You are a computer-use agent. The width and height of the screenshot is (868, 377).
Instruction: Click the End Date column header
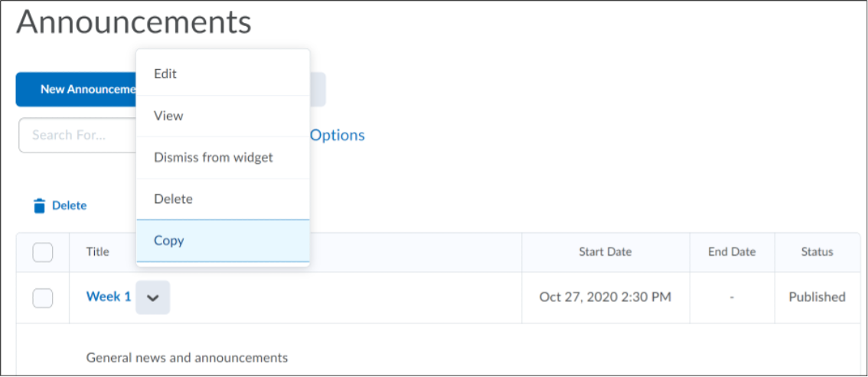[x=731, y=252]
